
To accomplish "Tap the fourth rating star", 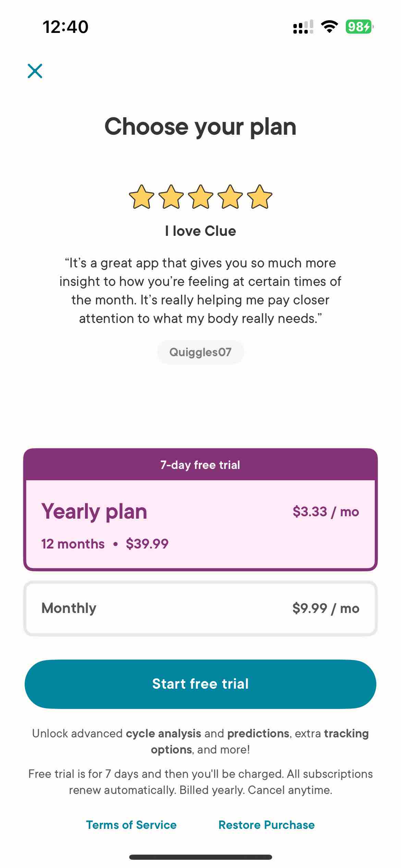I will tap(230, 197).
